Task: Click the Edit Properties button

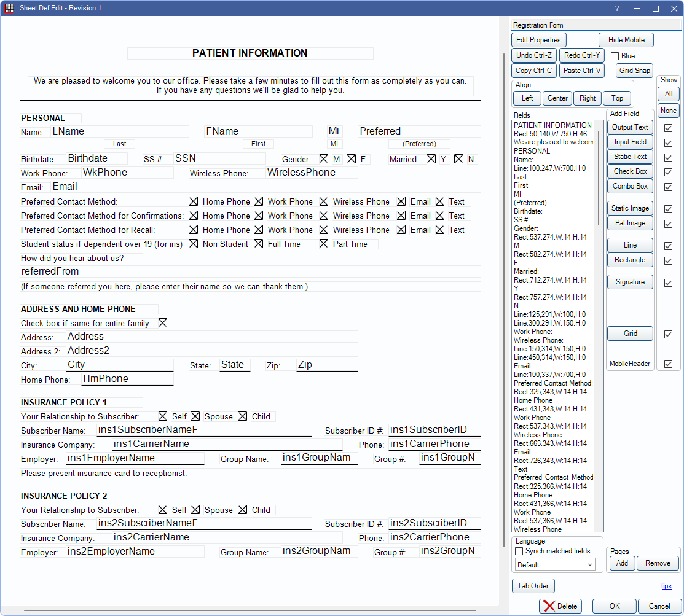Action: [538, 40]
